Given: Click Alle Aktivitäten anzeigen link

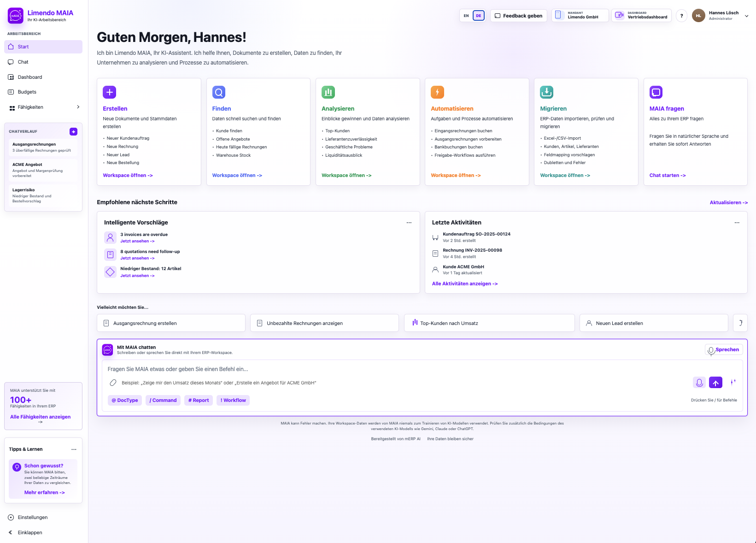Looking at the screenshot, I should [x=465, y=284].
